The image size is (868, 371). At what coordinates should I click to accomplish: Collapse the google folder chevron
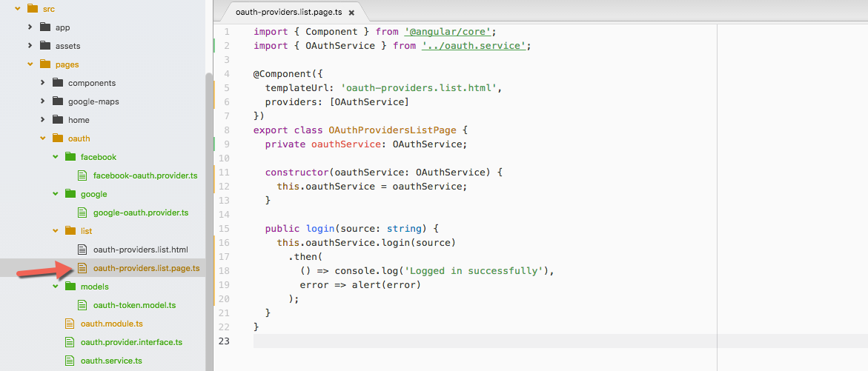(x=56, y=194)
